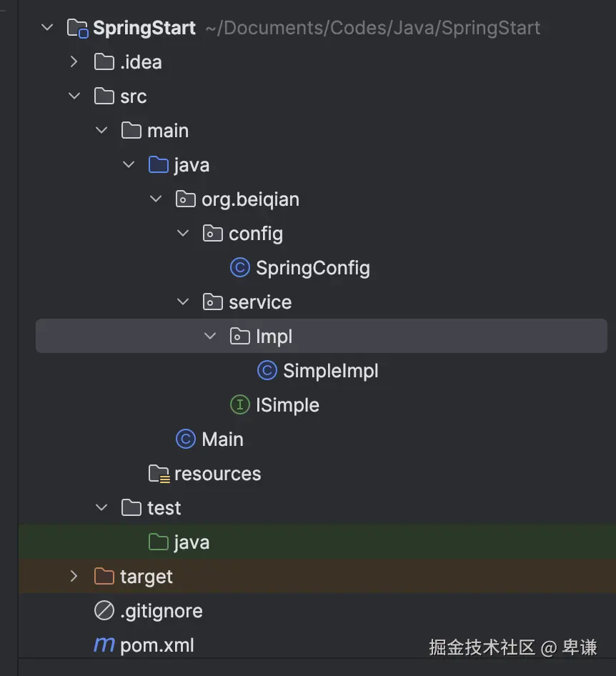Collapse the Impl package
The height and width of the screenshot is (676, 616).
[x=210, y=337]
